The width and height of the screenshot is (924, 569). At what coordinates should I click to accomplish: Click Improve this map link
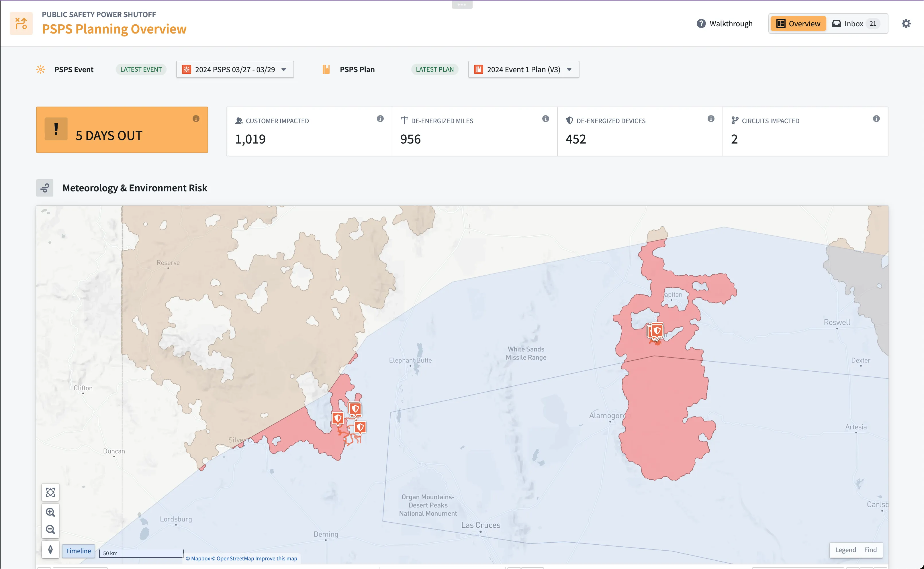(x=276, y=558)
